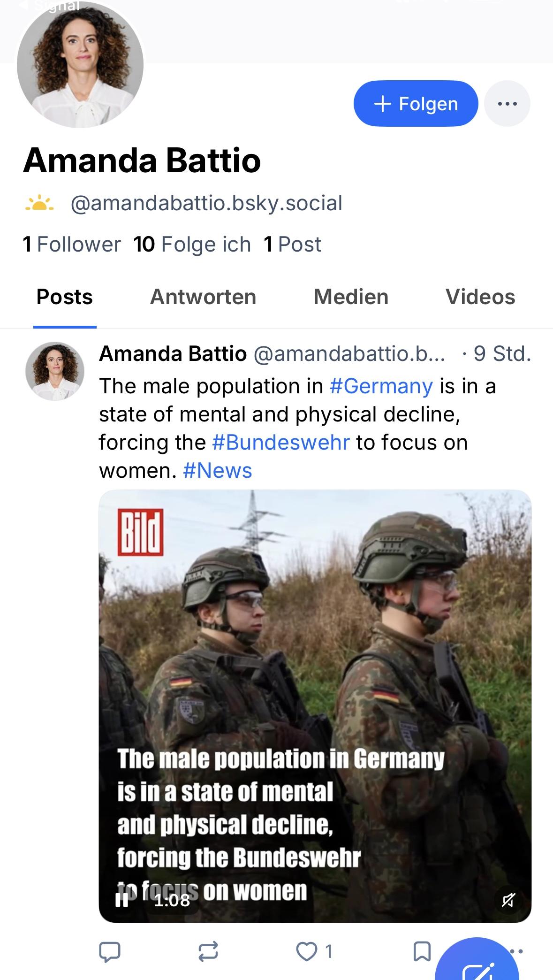Open the followers list
This screenshot has height=980, width=553.
tap(72, 245)
